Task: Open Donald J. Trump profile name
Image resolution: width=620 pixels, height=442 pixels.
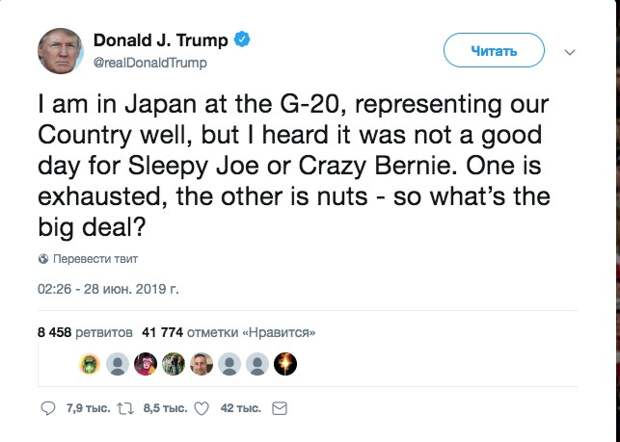Action: coord(161,41)
